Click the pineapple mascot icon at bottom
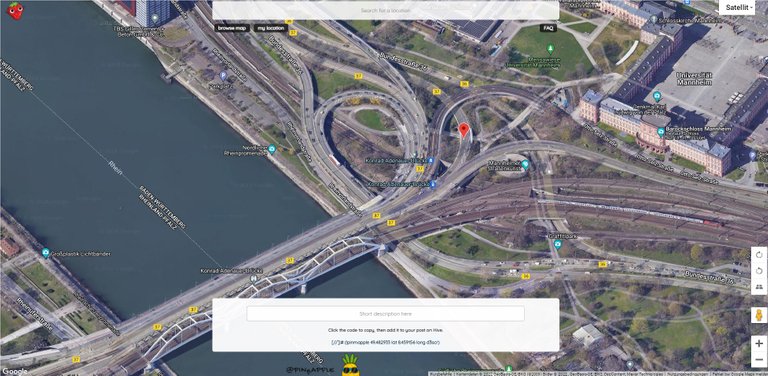 [x=350, y=366]
